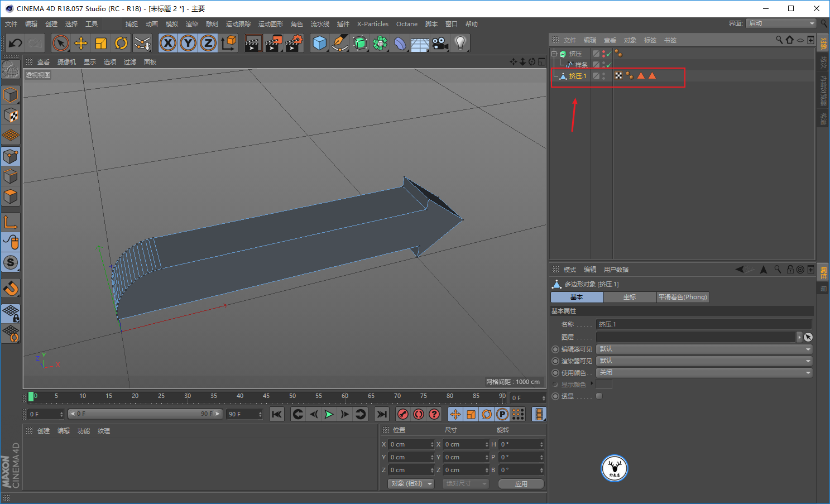Viewport: 830px width, 504px height.
Task: Toggle Position keyframe recording in timeline
Action: (455, 414)
